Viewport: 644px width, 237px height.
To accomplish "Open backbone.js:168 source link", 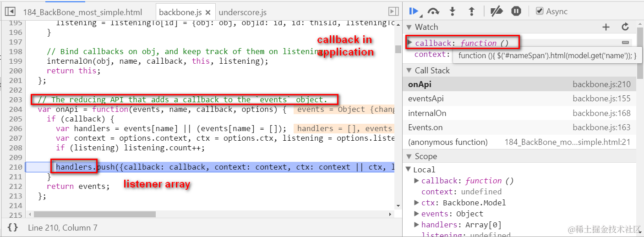I will pos(601,113).
